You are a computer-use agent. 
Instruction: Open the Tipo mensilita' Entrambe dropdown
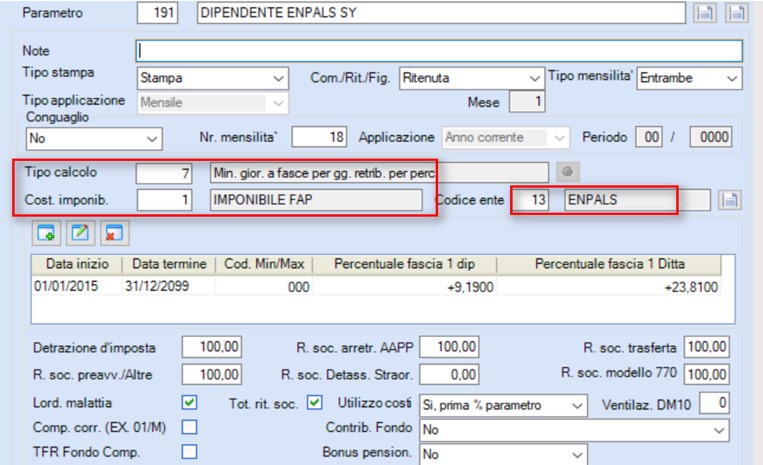[x=690, y=78]
